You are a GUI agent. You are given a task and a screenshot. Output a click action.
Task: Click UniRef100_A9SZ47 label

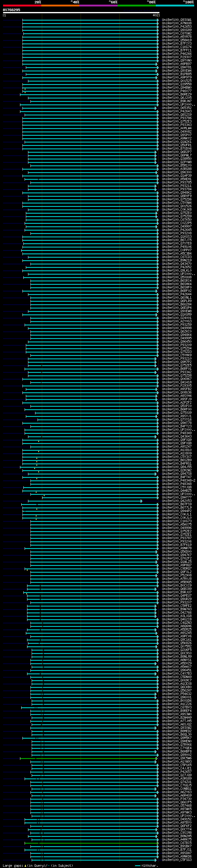(177, 446)
